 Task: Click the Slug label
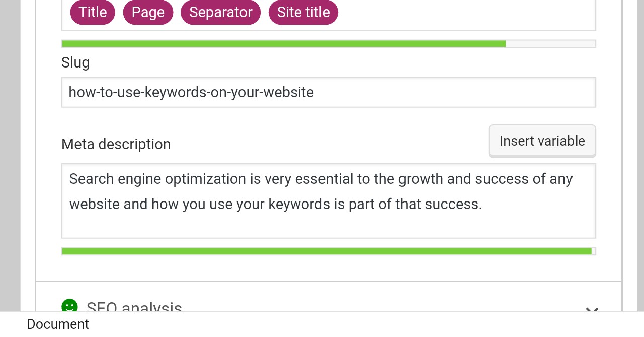(x=75, y=62)
